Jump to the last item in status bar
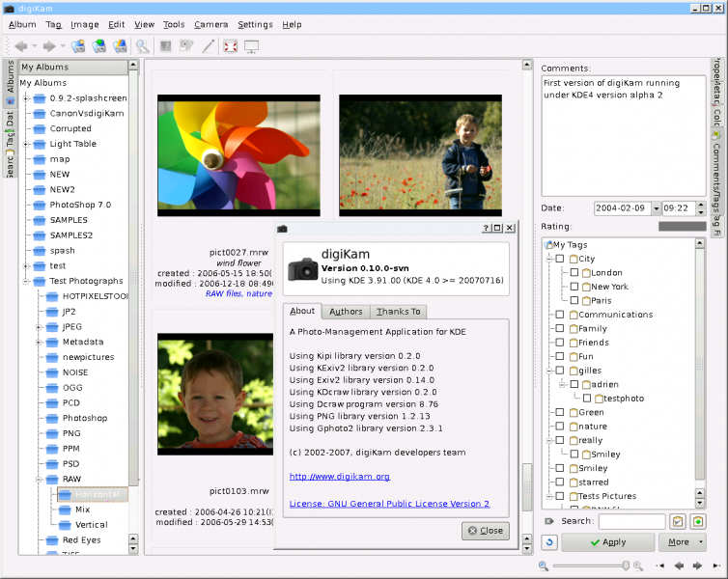 click(715, 565)
